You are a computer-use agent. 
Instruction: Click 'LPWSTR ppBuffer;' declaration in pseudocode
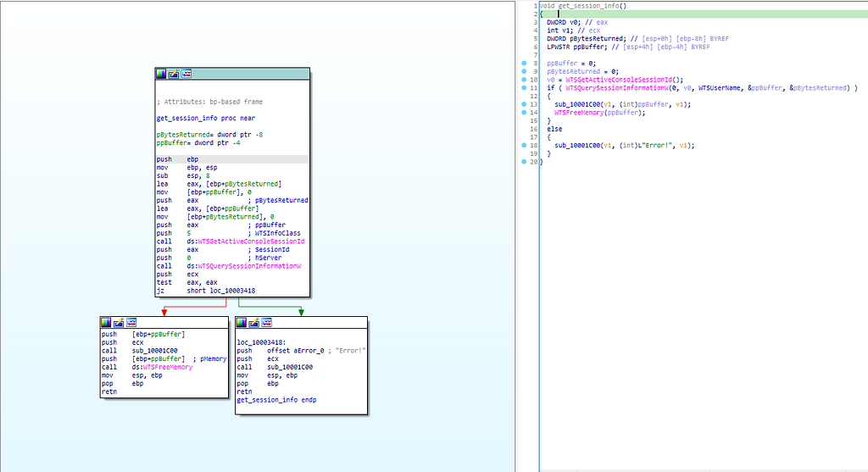[x=577, y=47]
